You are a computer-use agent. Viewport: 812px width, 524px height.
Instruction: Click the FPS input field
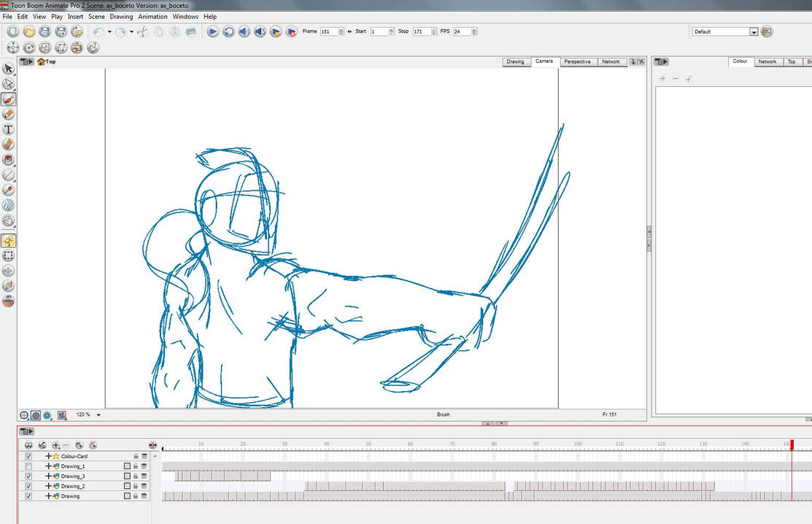[462, 31]
